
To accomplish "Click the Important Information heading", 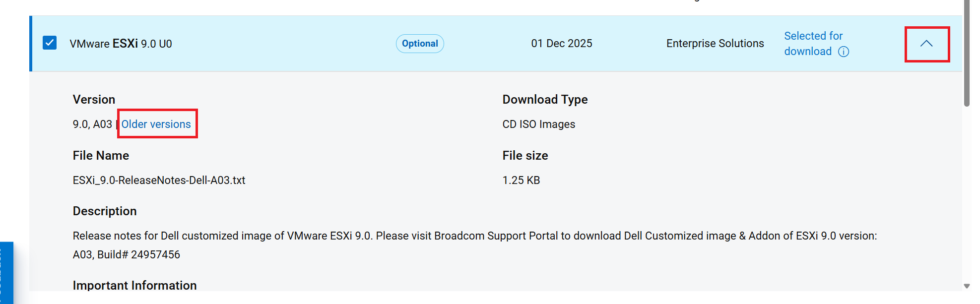I will click(x=134, y=285).
